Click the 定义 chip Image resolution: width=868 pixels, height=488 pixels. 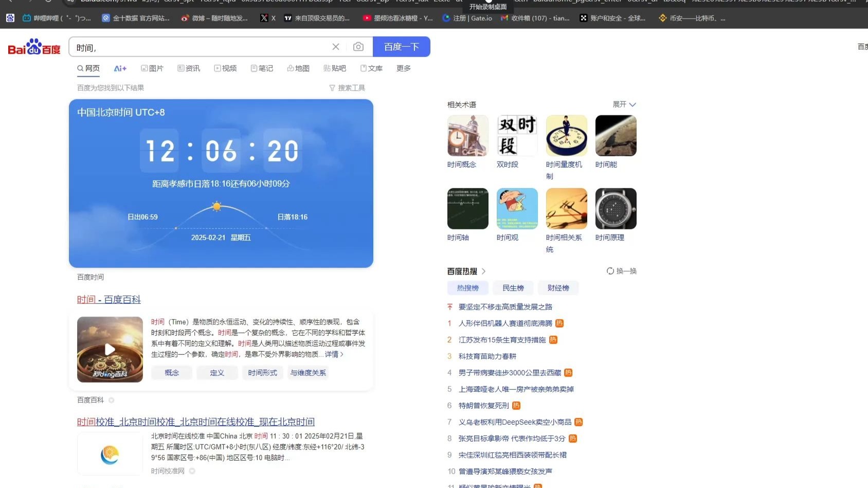click(217, 373)
